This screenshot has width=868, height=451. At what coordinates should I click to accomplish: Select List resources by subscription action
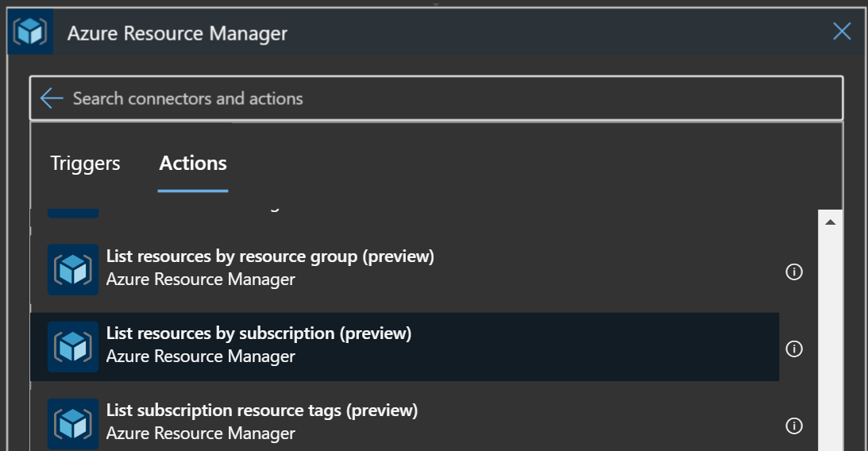tap(405, 346)
